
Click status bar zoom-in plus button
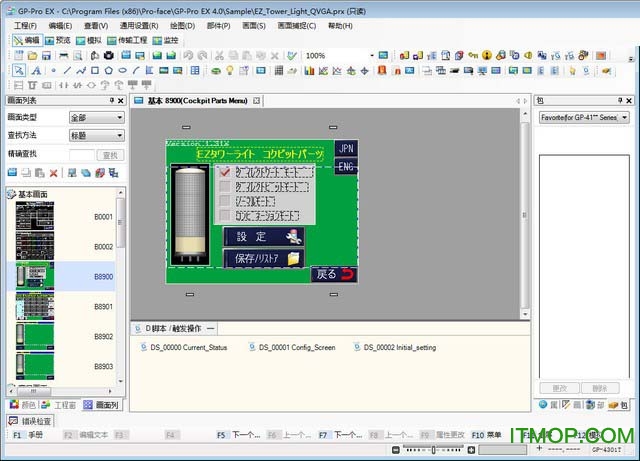[471, 450]
